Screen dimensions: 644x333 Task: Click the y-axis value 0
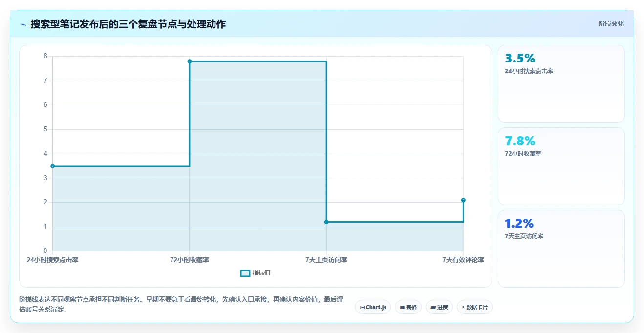tap(45, 251)
